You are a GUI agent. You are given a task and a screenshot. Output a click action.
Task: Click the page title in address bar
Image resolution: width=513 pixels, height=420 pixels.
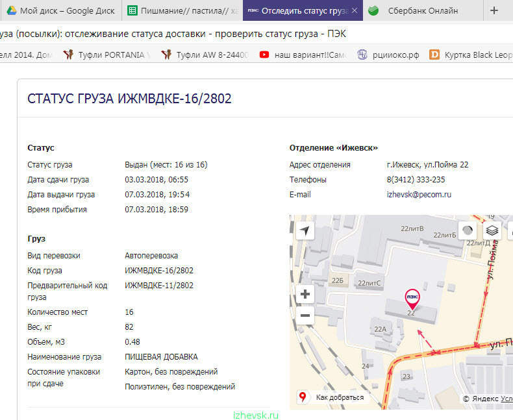pyautogui.click(x=173, y=34)
